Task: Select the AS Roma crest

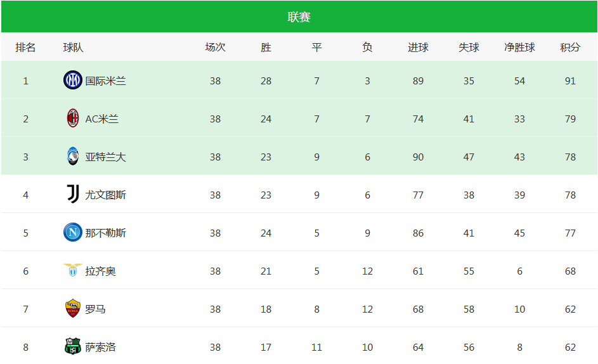Action: click(x=73, y=308)
